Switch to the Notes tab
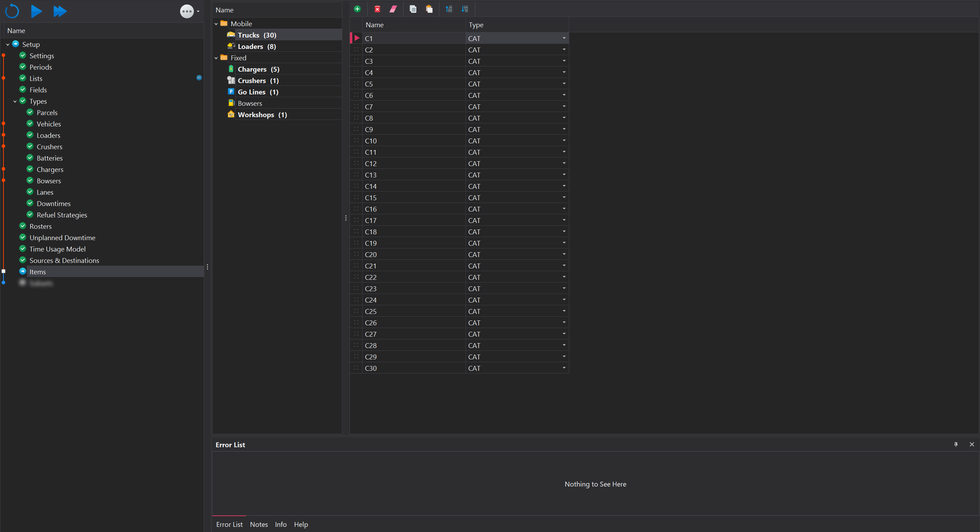Viewport: 980px width, 532px height. pos(259,524)
